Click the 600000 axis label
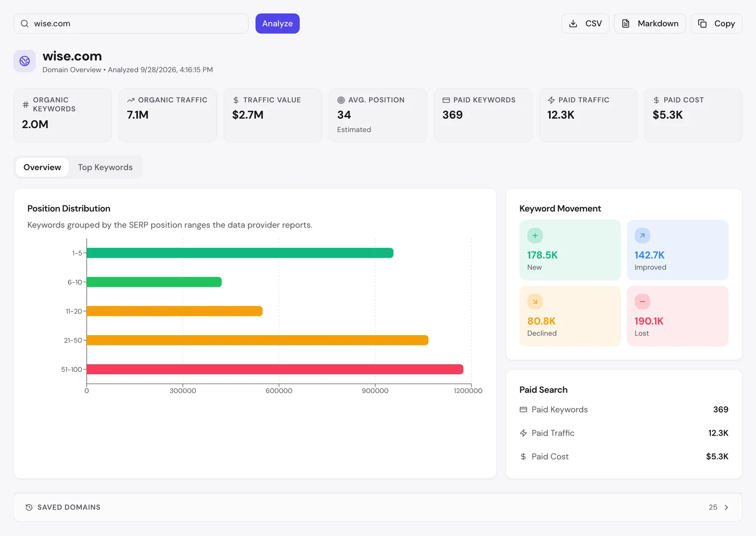Image resolution: width=756 pixels, height=536 pixels. point(279,391)
